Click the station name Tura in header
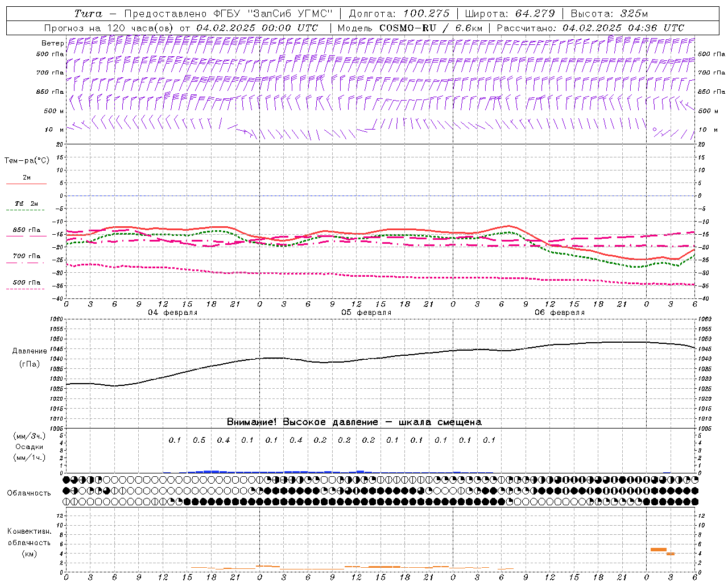 [x=88, y=14]
